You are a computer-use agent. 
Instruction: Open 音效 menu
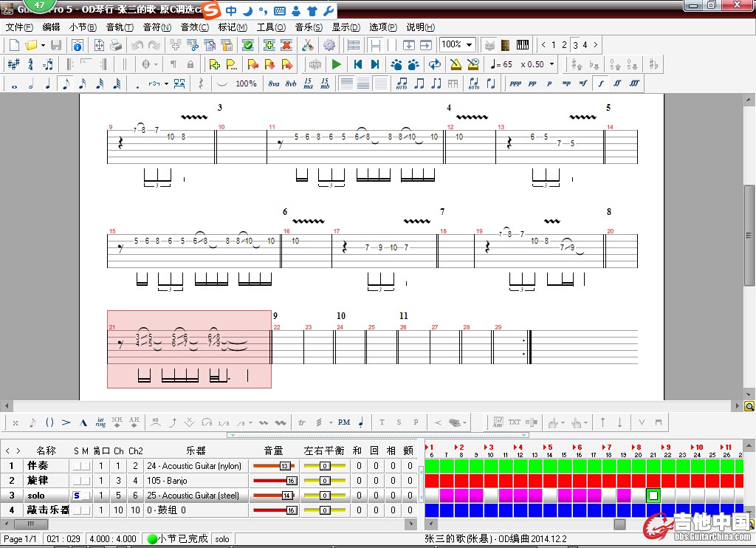click(x=195, y=27)
